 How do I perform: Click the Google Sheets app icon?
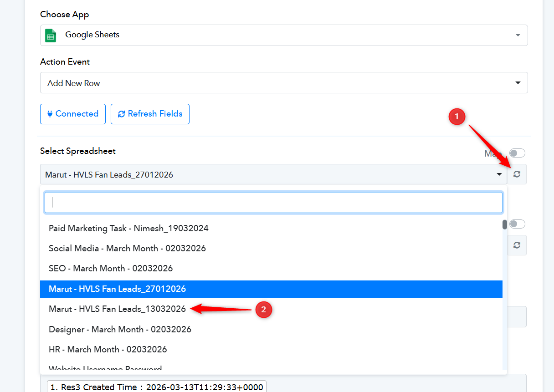coord(51,35)
